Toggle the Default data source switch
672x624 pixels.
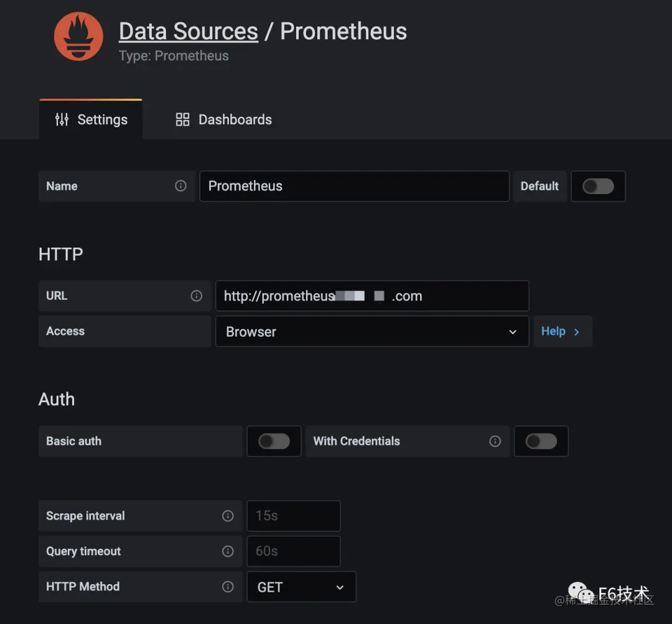598,186
